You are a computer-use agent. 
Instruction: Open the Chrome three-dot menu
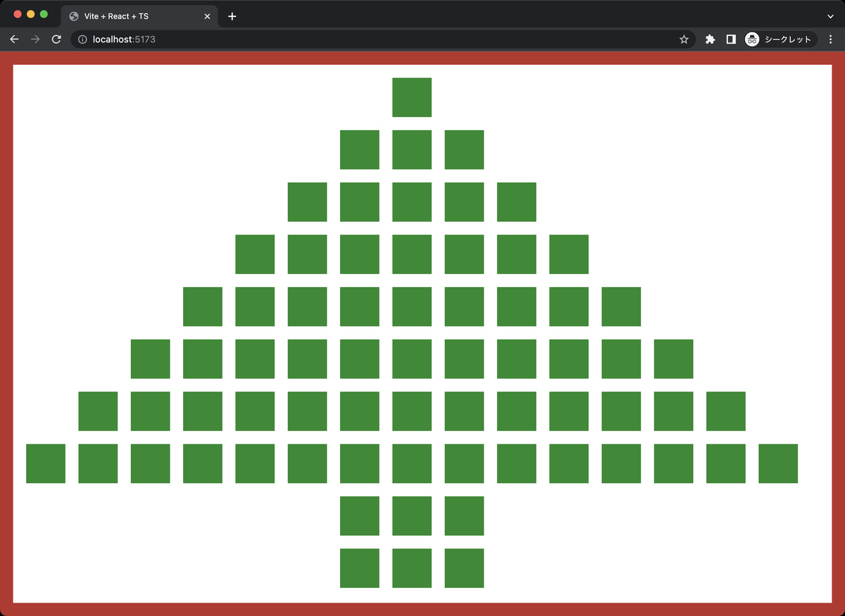click(830, 39)
